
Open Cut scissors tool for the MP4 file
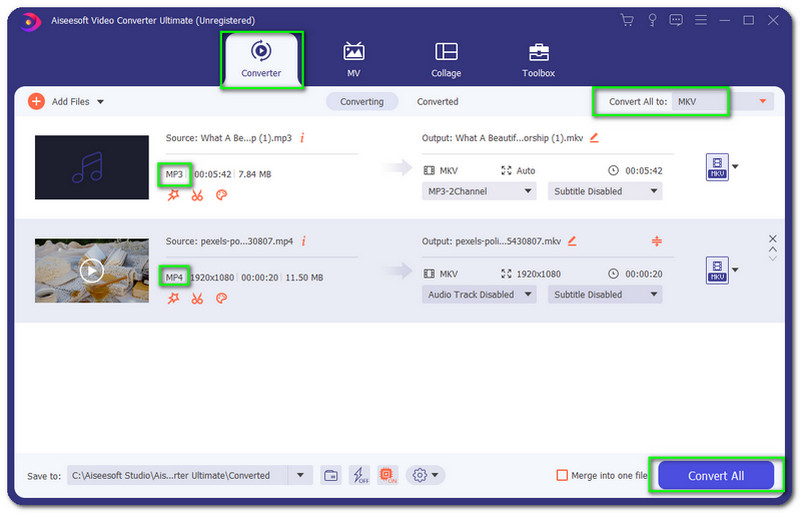[x=197, y=298]
